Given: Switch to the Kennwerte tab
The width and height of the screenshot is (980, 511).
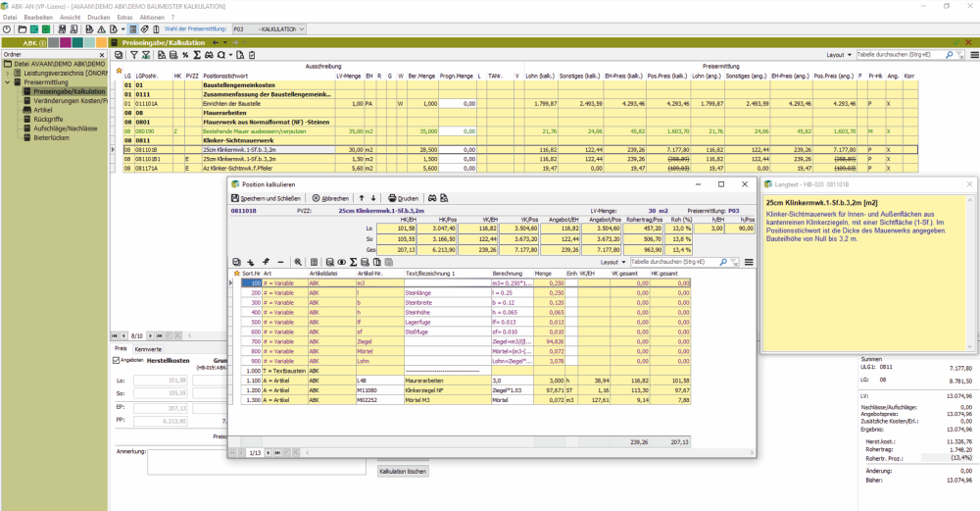Looking at the screenshot, I should point(148,349).
